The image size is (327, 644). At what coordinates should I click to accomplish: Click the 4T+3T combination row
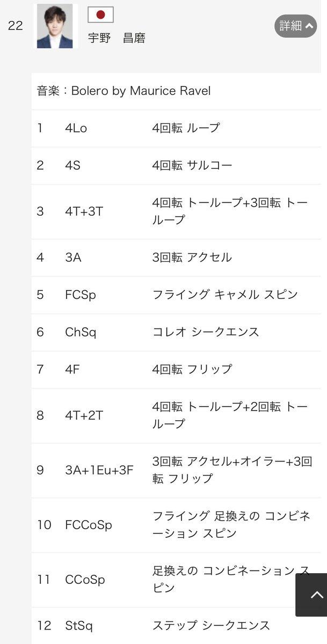pos(176,211)
